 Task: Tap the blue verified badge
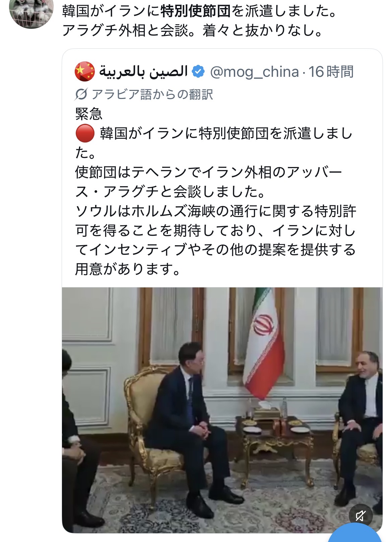click(198, 72)
